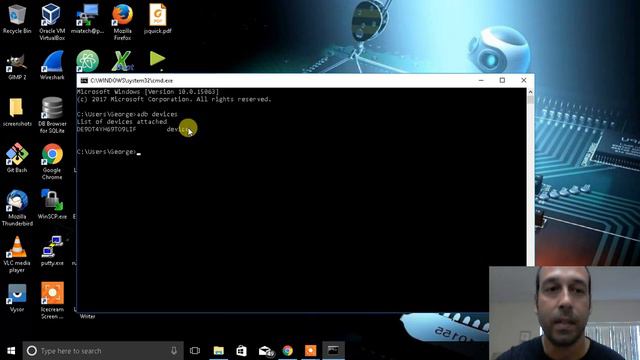Open the Mozilla Firefox desktop shortcut

tap(122, 21)
